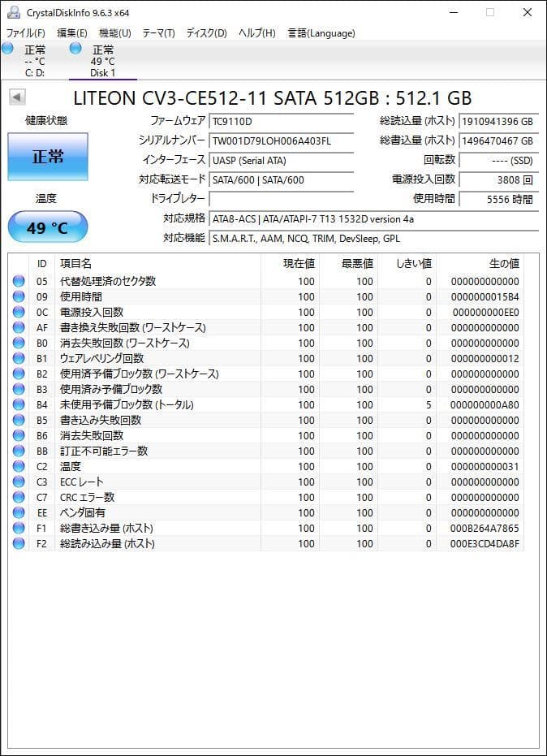Click status circle for C3 ECC レート
This screenshot has width=547, height=756.
tap(19, 482)
